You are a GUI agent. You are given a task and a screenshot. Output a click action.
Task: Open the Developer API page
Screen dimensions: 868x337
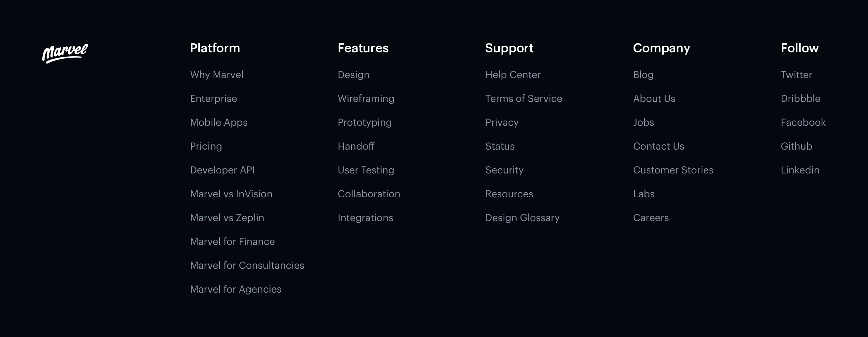point(223,170)
